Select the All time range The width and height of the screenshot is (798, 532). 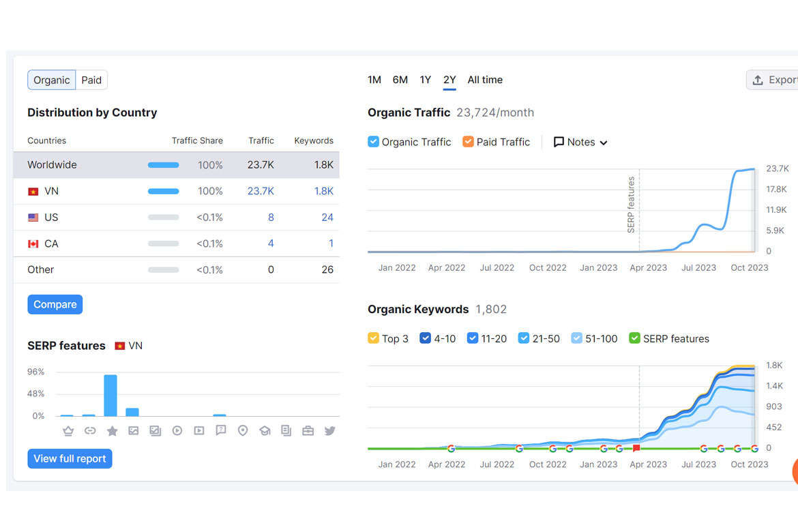485,80
